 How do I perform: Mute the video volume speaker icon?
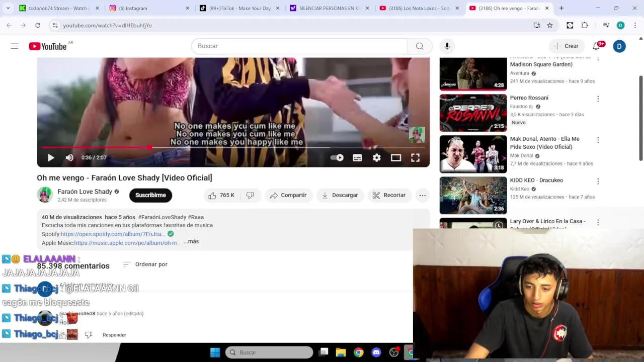tap(69, 158)
